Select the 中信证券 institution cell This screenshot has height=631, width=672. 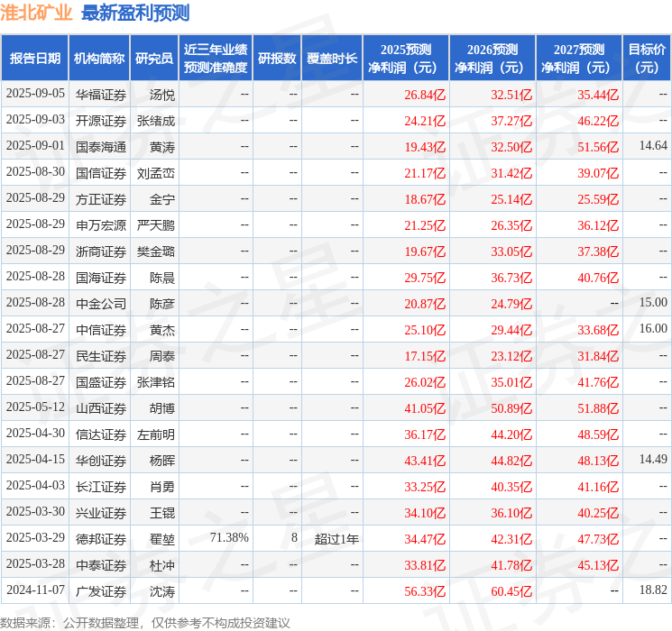pyautogui.click(x=101, y=330)
